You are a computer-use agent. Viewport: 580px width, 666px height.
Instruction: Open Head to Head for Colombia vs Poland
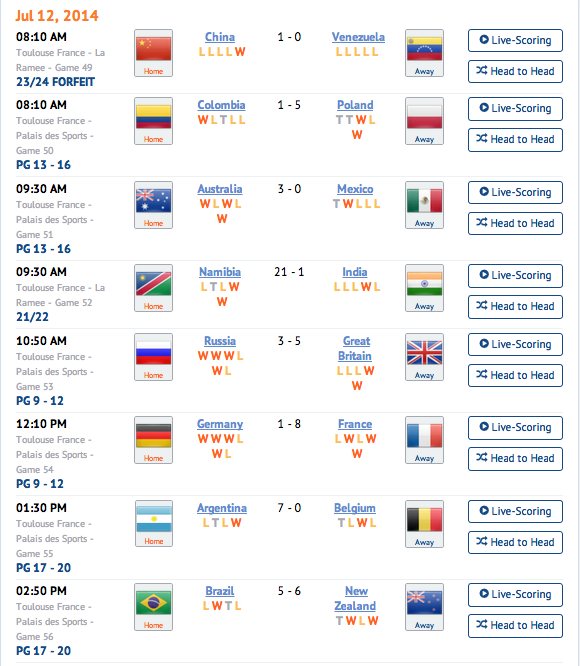coord(515,140)
